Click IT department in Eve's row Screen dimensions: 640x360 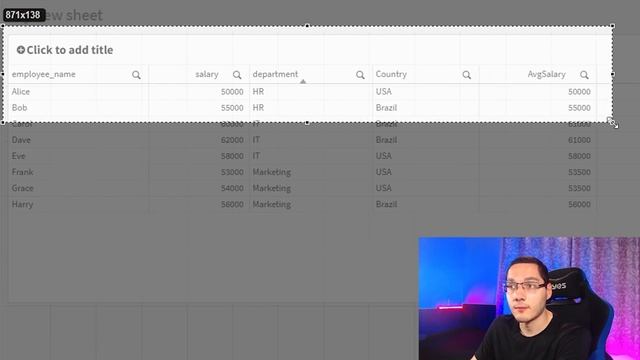coord(256,156)
